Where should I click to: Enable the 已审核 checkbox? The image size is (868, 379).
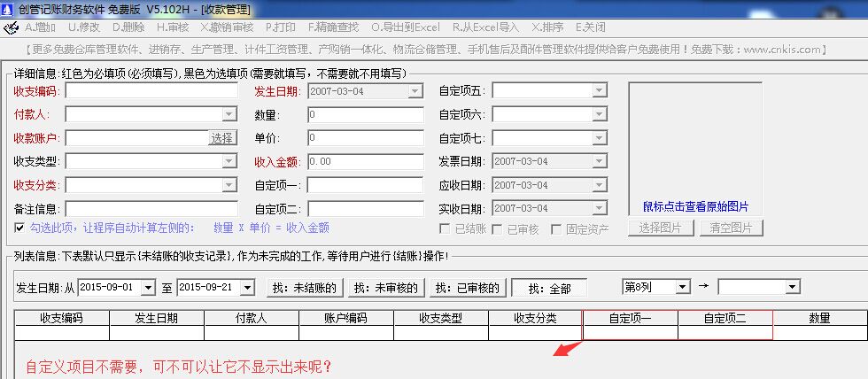click(500, 229)
